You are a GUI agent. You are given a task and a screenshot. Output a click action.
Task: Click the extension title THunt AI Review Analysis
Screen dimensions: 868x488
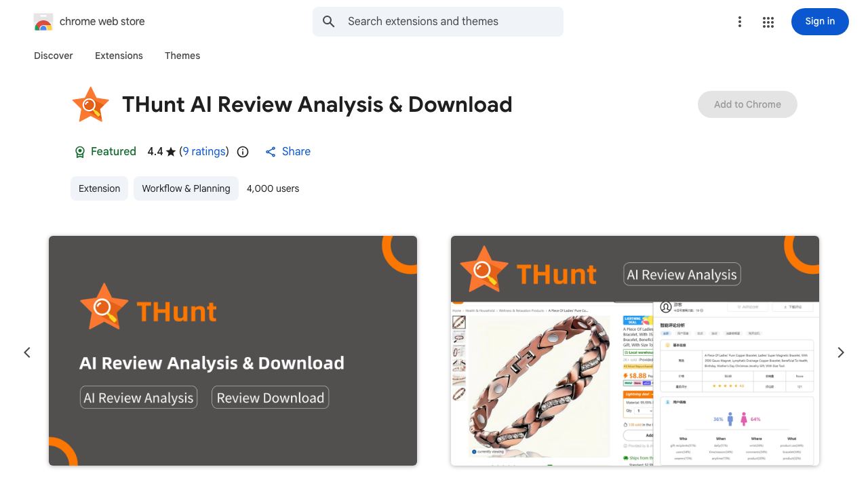click(x=317, y=104)
